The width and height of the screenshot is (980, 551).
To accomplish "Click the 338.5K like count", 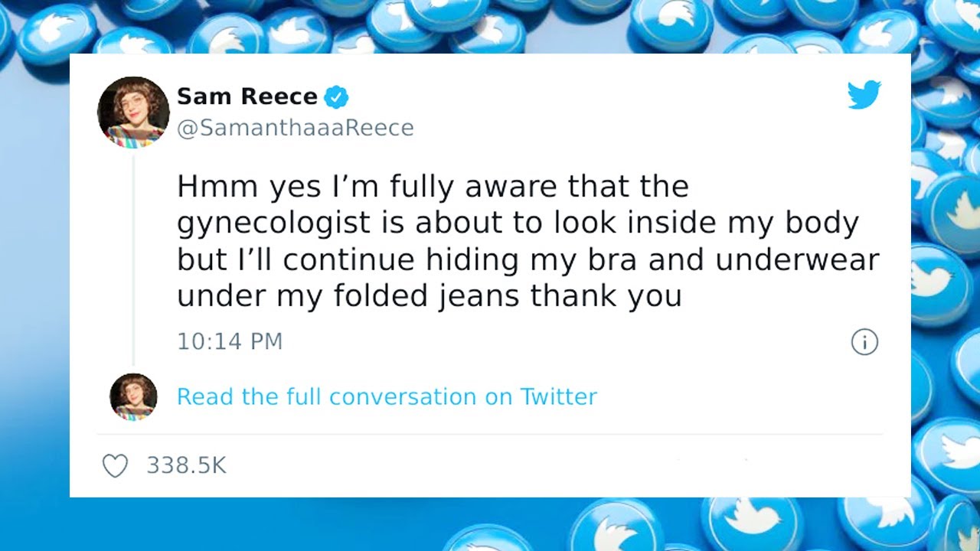I will (x=186, y=465).
